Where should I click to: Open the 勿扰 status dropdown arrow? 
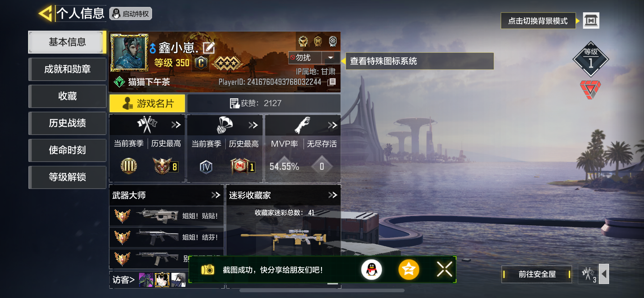tap(331, 58)
